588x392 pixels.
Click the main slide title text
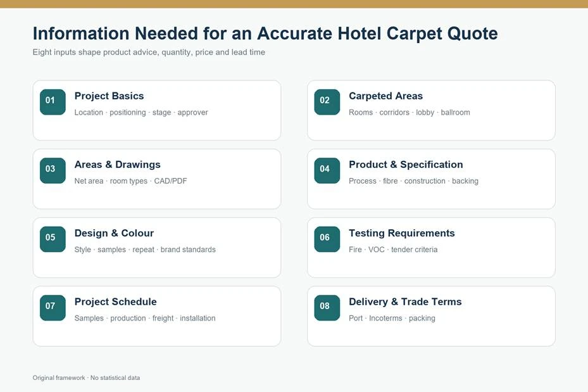(265, 34)
